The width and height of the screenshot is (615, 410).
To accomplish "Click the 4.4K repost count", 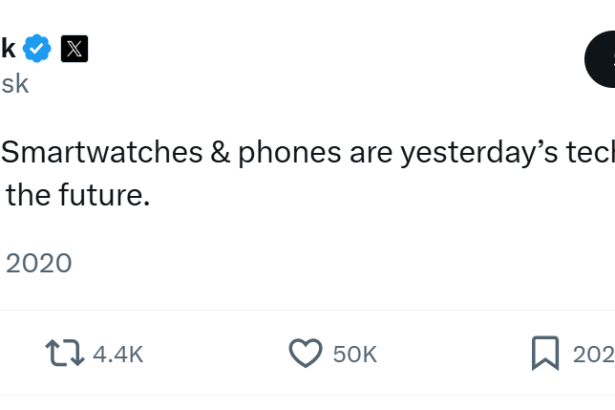I will pyautogui.click(x=118, y=354).
